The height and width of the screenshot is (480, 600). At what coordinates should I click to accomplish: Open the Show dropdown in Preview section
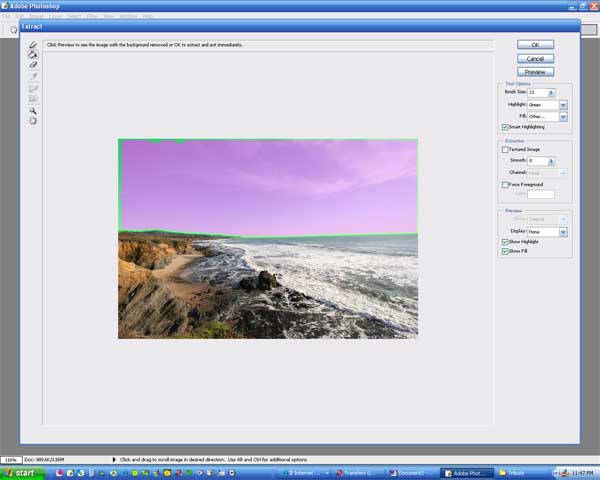point(563,219)
